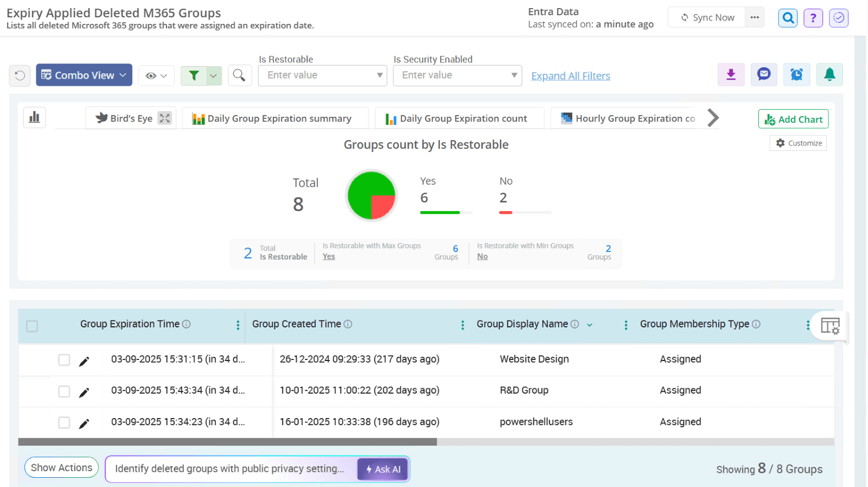868x487 pixels.
Task: Select the Website Design row checkbox
Action: pos(64,360)
